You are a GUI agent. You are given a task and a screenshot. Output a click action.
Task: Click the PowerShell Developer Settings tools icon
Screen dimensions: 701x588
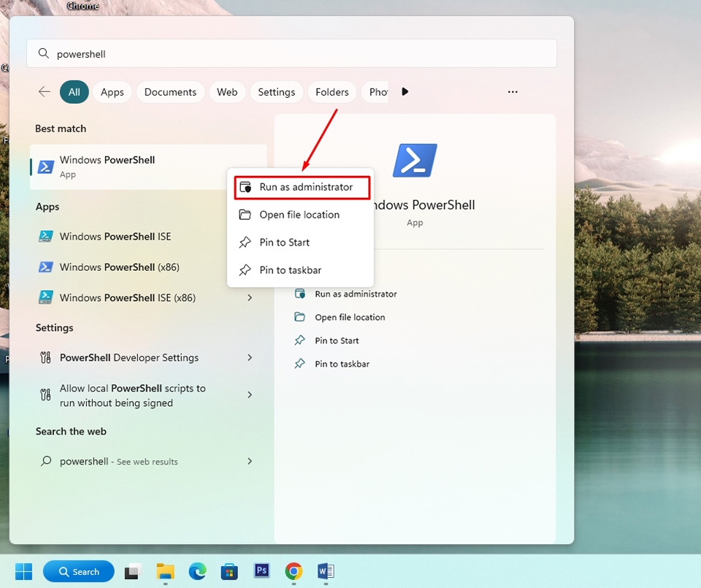point(45,358)
